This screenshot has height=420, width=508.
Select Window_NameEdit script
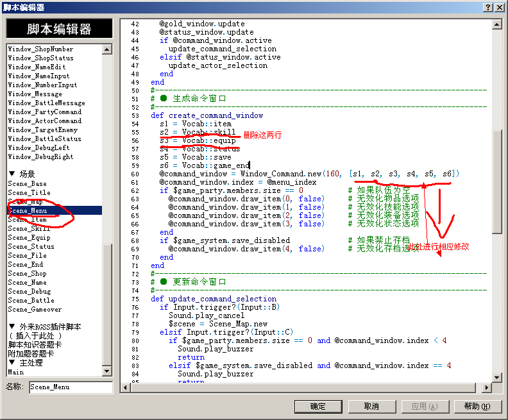(37, 67)
